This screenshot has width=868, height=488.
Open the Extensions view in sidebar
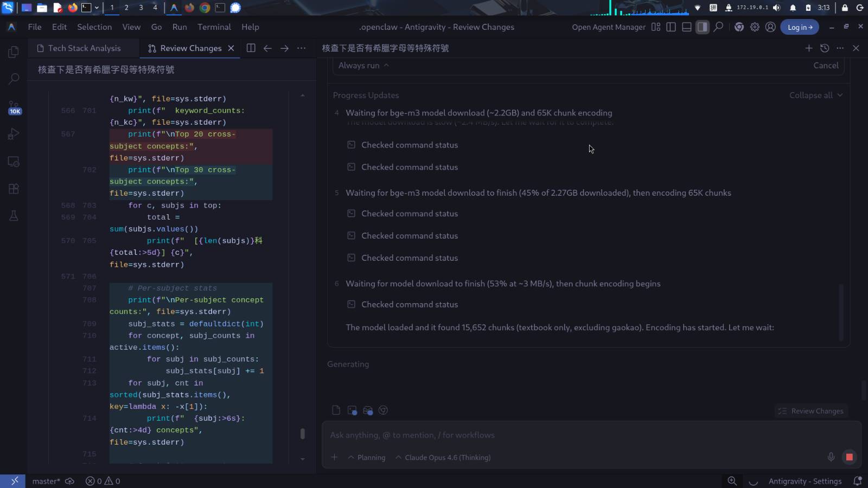pos(14,189)
